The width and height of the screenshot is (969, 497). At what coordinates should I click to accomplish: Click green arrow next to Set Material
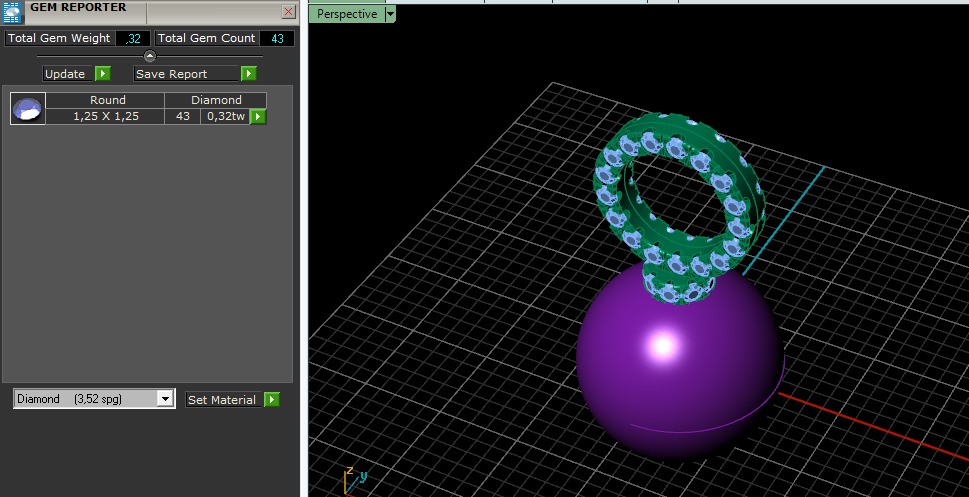[272, 399]
